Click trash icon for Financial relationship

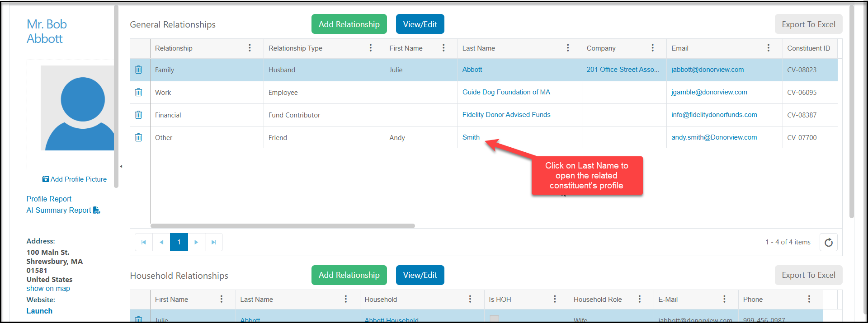[138, 115]
